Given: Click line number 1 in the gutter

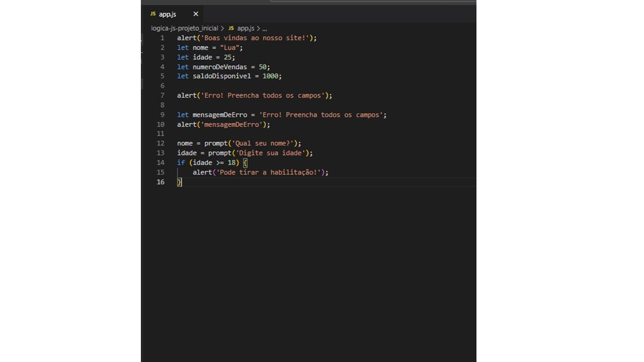Looking at the screenshot, I should (163, 38).
